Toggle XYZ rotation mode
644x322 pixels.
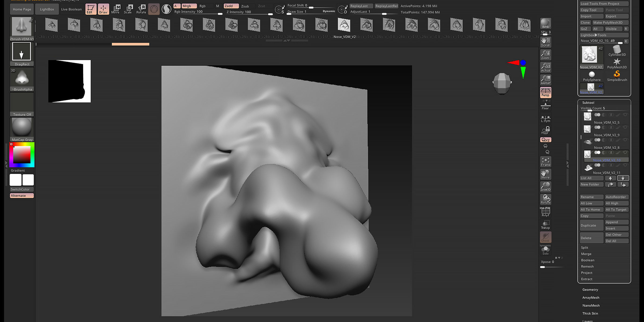(545, 140)
